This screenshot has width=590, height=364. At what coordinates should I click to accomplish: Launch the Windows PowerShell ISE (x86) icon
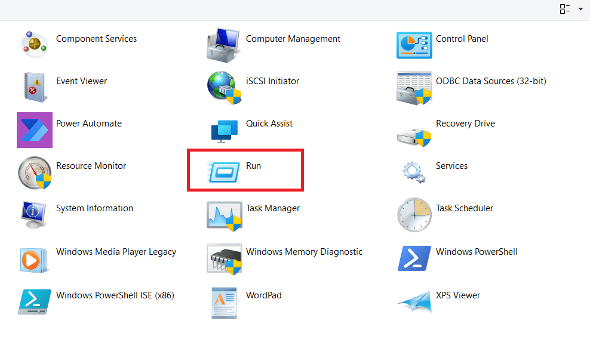tap(34, 301)
